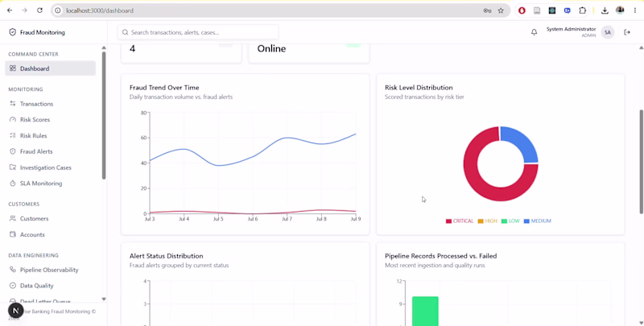The width and height of the screenshot is (644, 326).
Task: Click the main page scrollbar thumb
Action: (641, 161)
